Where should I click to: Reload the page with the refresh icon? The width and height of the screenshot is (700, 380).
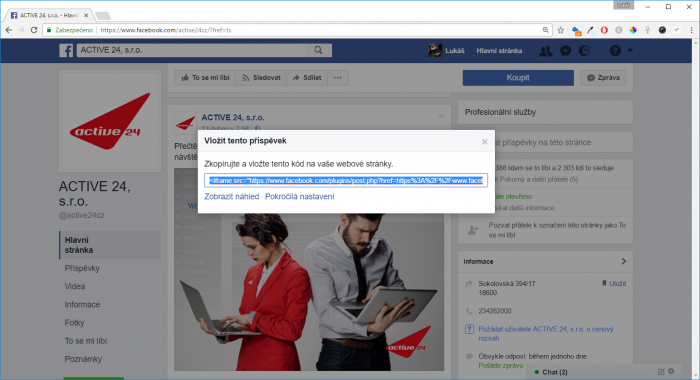click(x=34, y=30)
